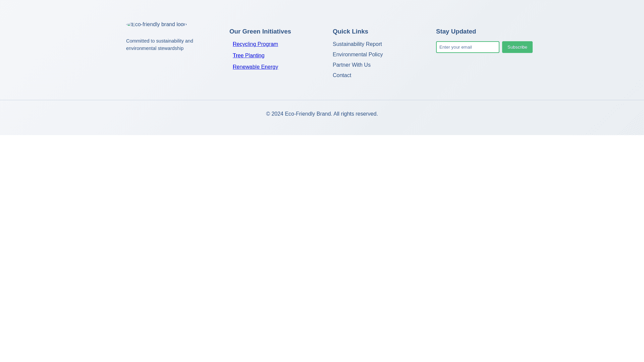Follow the Tree Planting link
Image resolution: width=644 pixels, height=362 pixels.
[248, 56]
